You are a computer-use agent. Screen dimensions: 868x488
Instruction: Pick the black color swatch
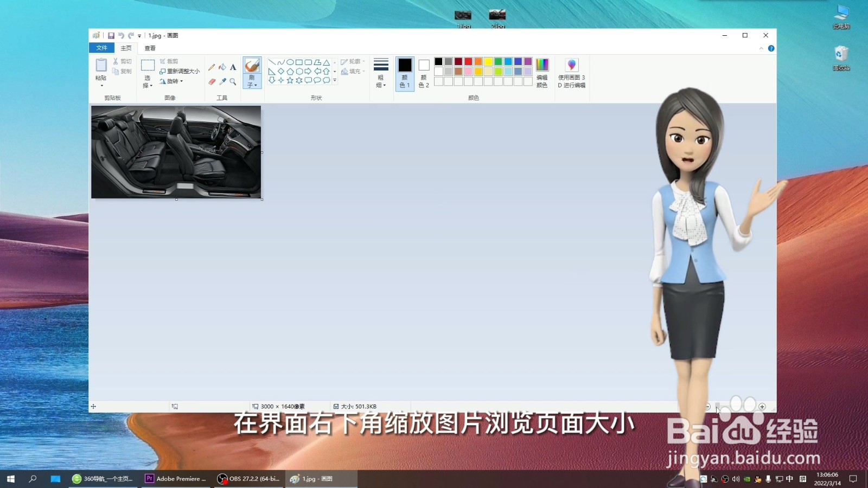click(438, 62)
